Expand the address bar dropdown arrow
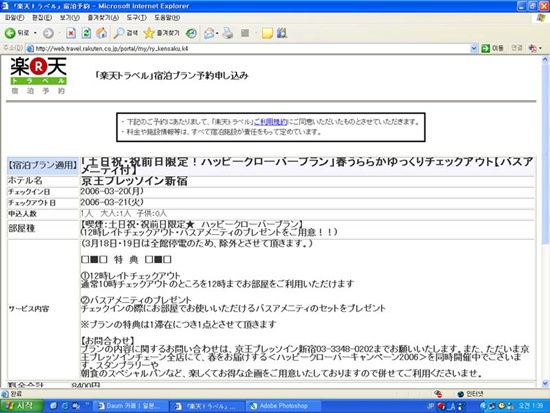The width and height of the screenshot is (550, 413). point(474,48)
